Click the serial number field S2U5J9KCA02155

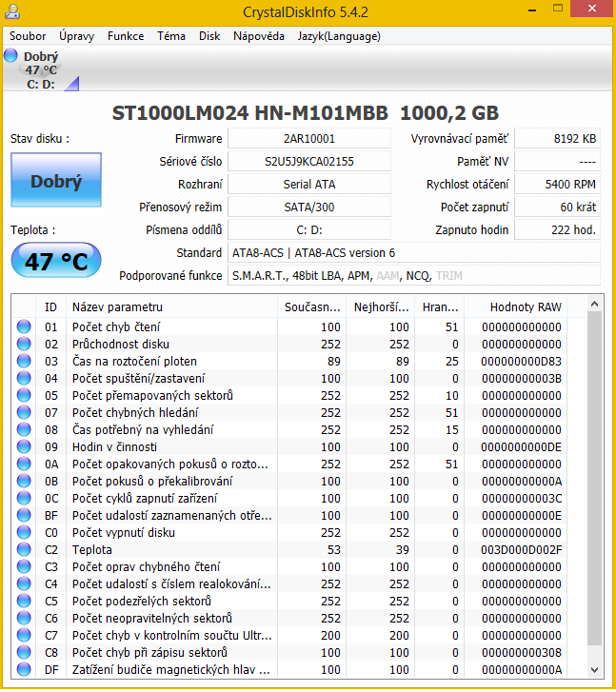(x=309, y=162)
